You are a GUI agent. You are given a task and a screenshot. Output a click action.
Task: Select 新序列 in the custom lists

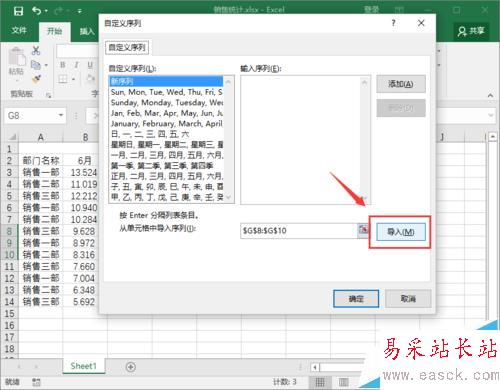(x=166, y=81)
